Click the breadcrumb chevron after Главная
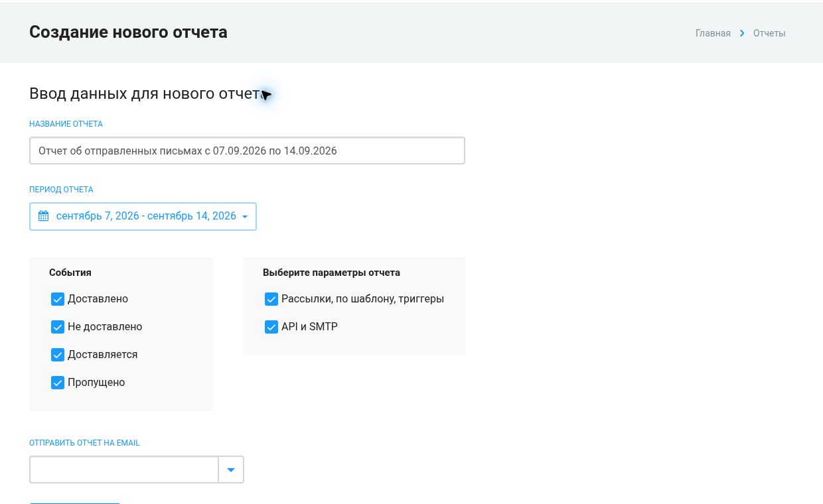This screenshot has width=823, height=504. click(742, 33)
